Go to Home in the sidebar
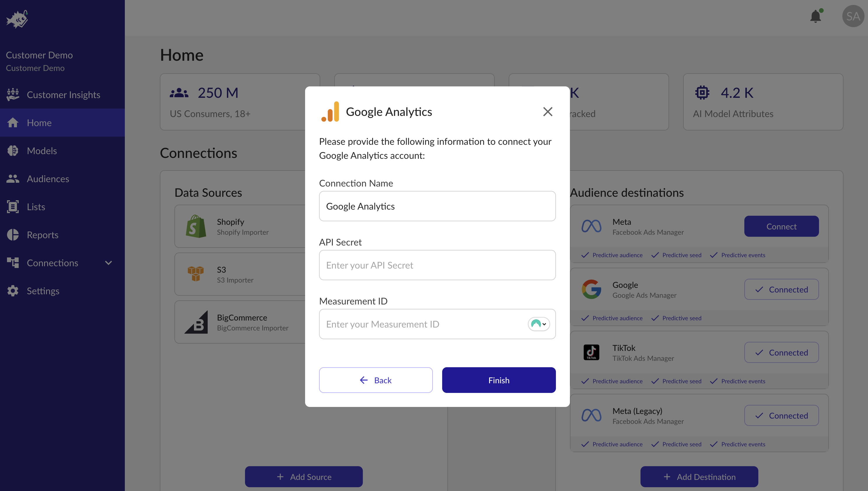 [62, 122]
